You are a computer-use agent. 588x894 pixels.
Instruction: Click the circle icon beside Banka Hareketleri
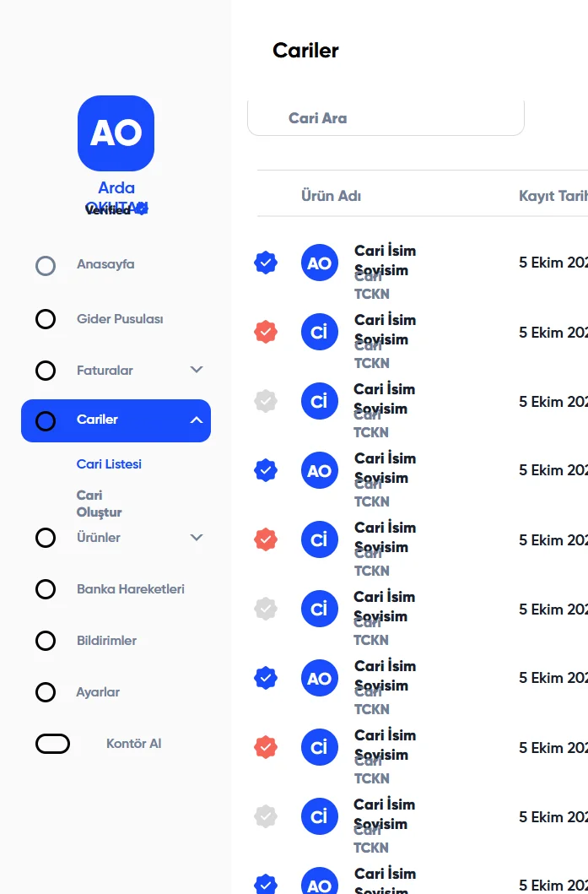pyautogui.click(x=46, y=589)
